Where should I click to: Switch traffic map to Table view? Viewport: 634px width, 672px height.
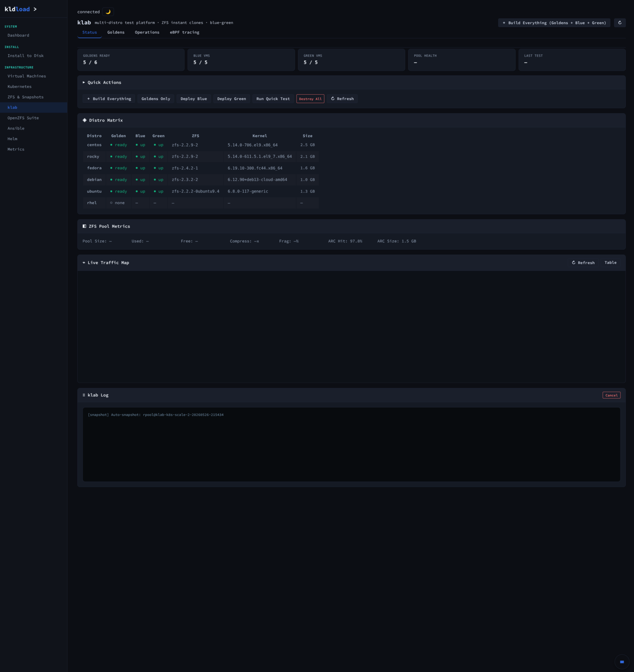point(610,263)
